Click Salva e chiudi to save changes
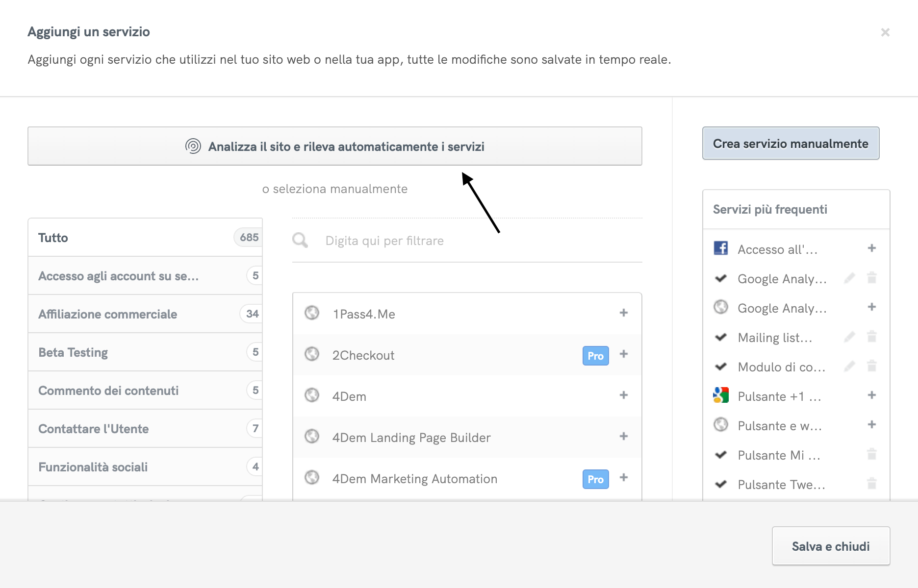Image resolution: width=918 pixels, height=588 pixels. tap(830, 546)
